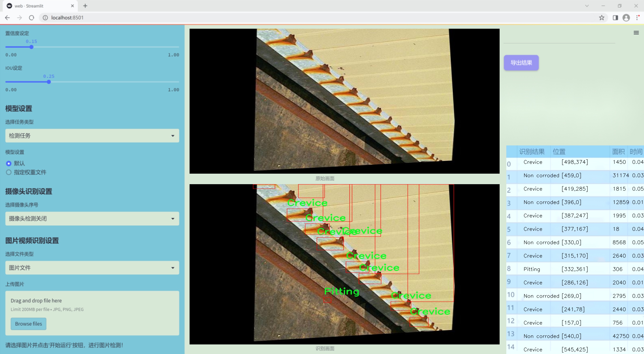Image resolution: width=644 pixels, height=354 pixels.
Task: Go back with browser back arrow
Action: click(7, 18)
